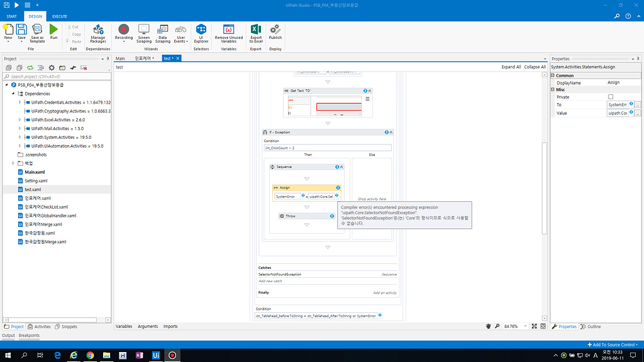Switch to the Main workflow tab
The image size is (644, 362).
pyautogui.click(x=119, y=58)
